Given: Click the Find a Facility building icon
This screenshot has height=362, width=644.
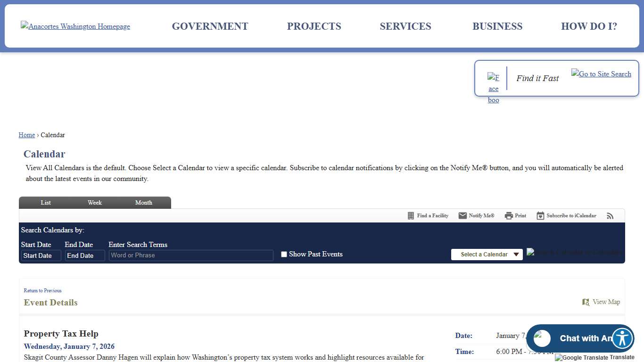Looking at the screenshot, I should click(410, 215).
